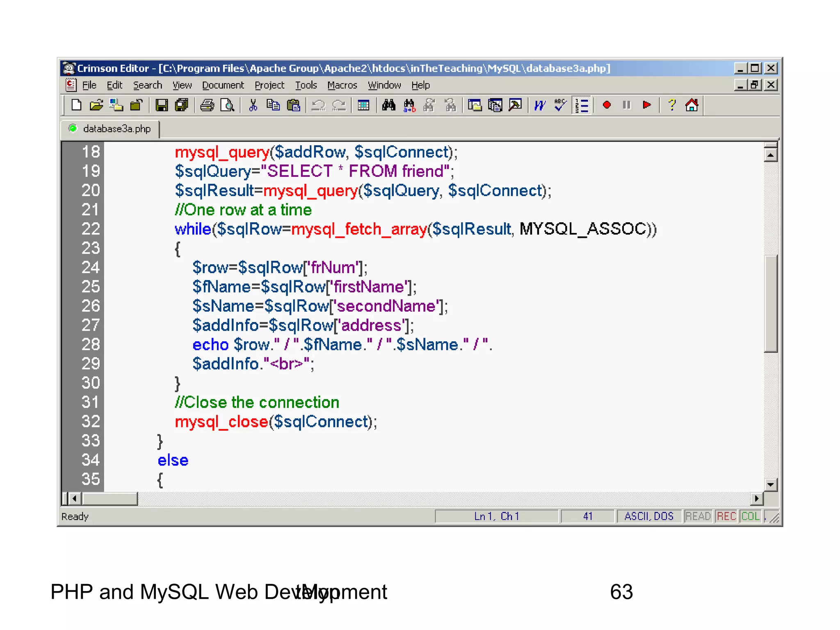The width and height of the screenshot is (840, 630).
Task: Click the horizontal scrollbar thumb
Action: (110, 498)
